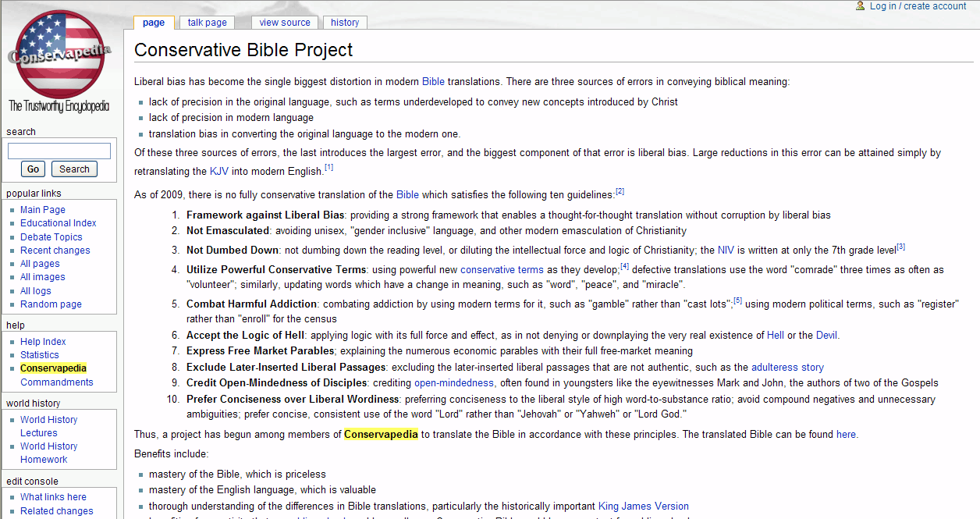Click highlighted Conservapedia word in article body
The width and height of the screenshot is (980, 519).
click(381, 435)
